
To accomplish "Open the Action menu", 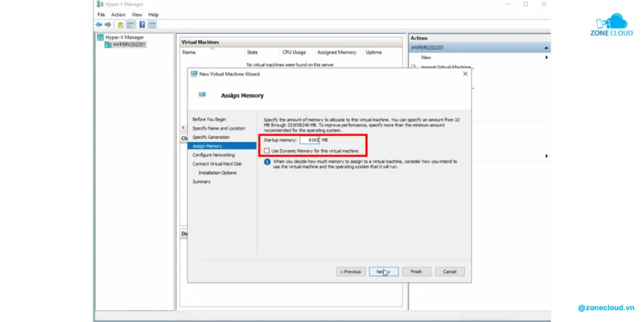I will pyautogui.click(x=118, y=15).
